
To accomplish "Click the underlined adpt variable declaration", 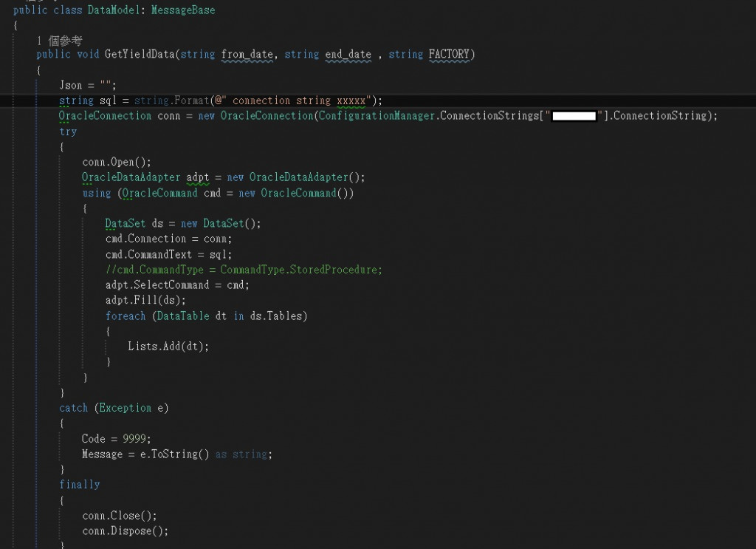I will click(198, 177).
